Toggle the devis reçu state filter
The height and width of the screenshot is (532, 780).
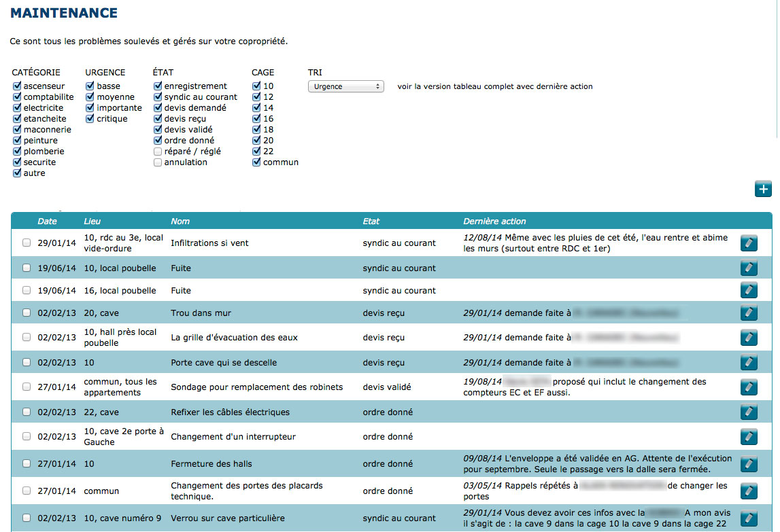(158, 118)
